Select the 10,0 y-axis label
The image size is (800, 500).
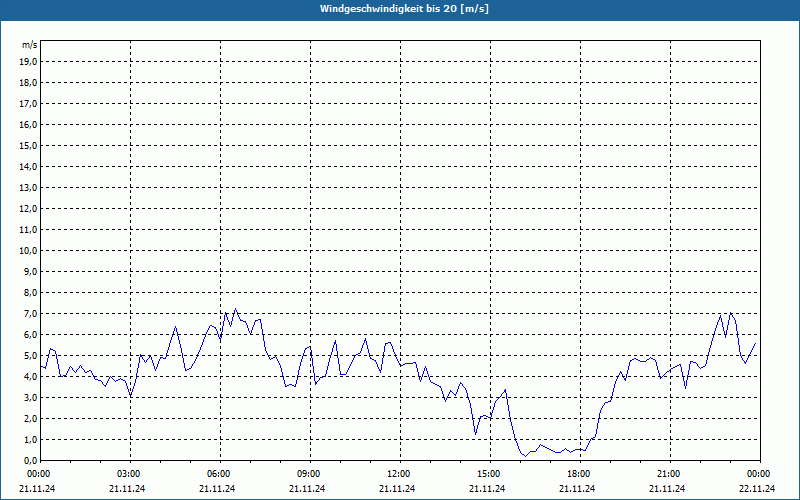(28, 251)
